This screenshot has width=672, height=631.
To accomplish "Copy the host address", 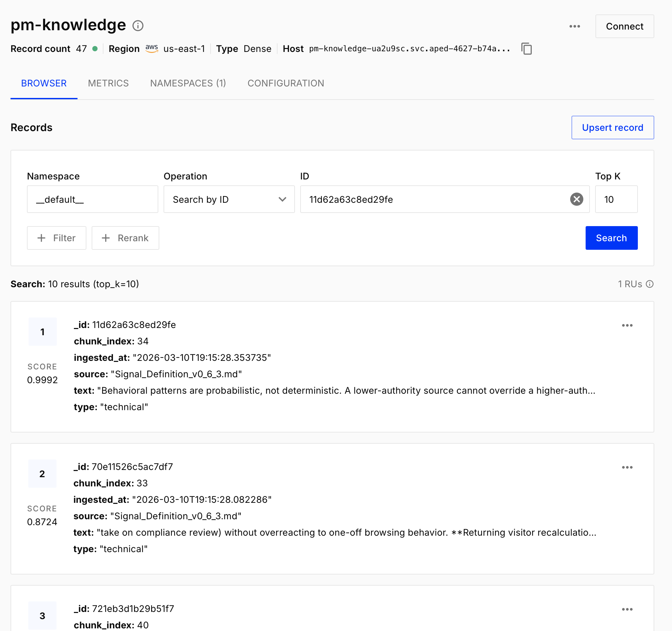I will pyautogui.click(x=526, y=49).
